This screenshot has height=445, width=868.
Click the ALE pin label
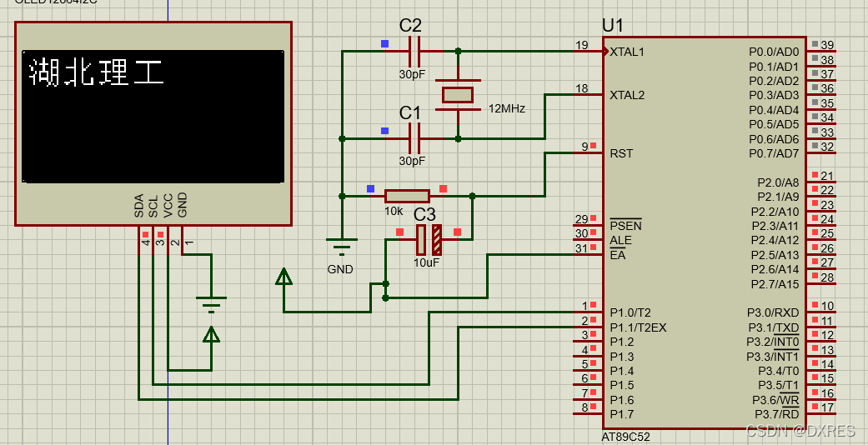pos(620,241)
